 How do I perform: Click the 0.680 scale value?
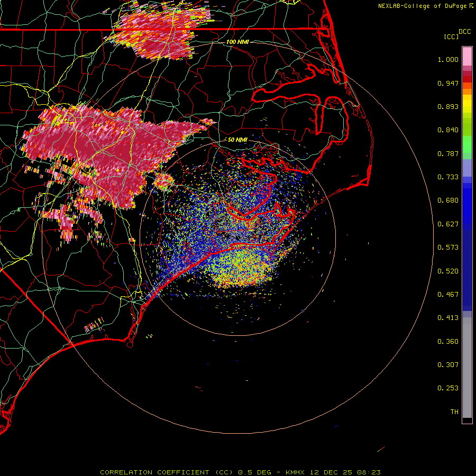448,200
